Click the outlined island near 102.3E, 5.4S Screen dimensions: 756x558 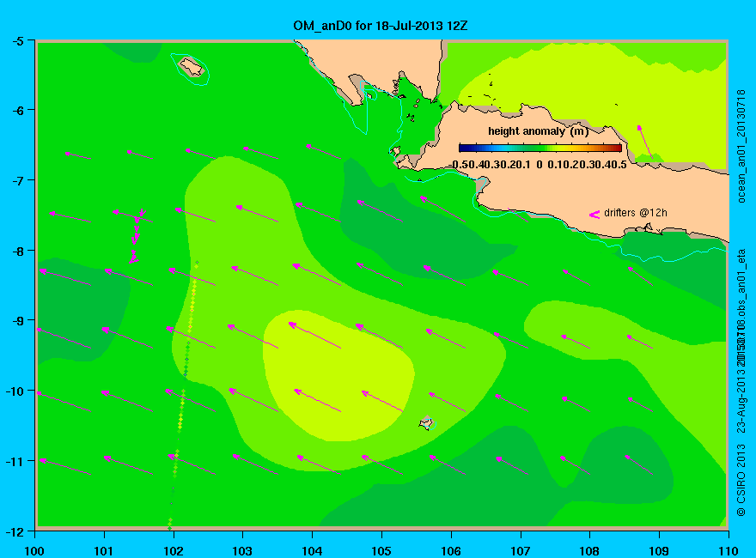191,67
